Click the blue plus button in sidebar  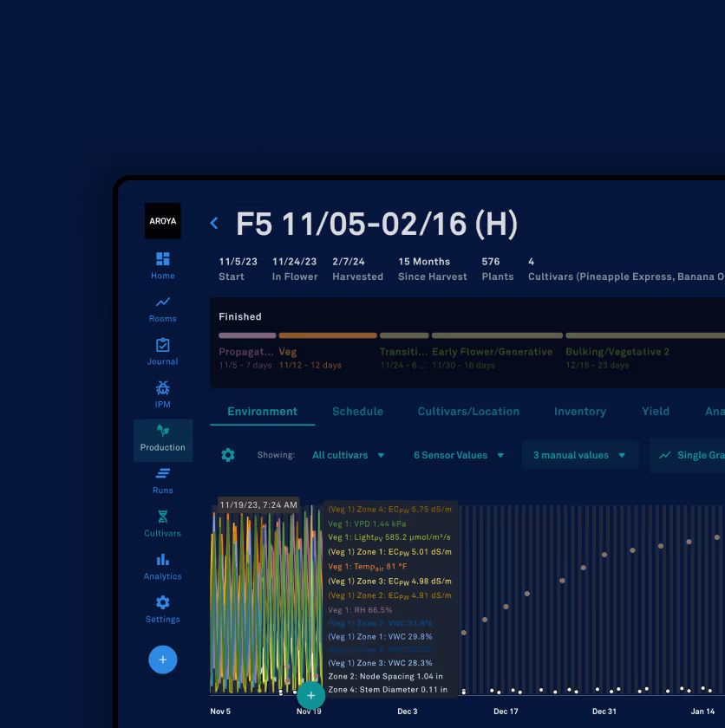click(162, 660)
